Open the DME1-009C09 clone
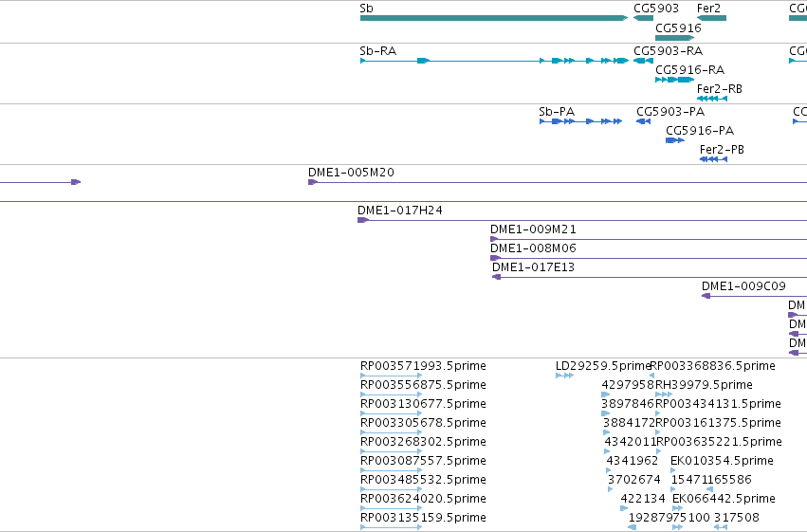 [755, 296]
